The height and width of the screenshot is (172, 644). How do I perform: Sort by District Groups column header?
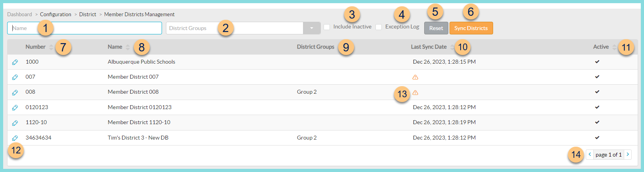click(x=316, y=47)
